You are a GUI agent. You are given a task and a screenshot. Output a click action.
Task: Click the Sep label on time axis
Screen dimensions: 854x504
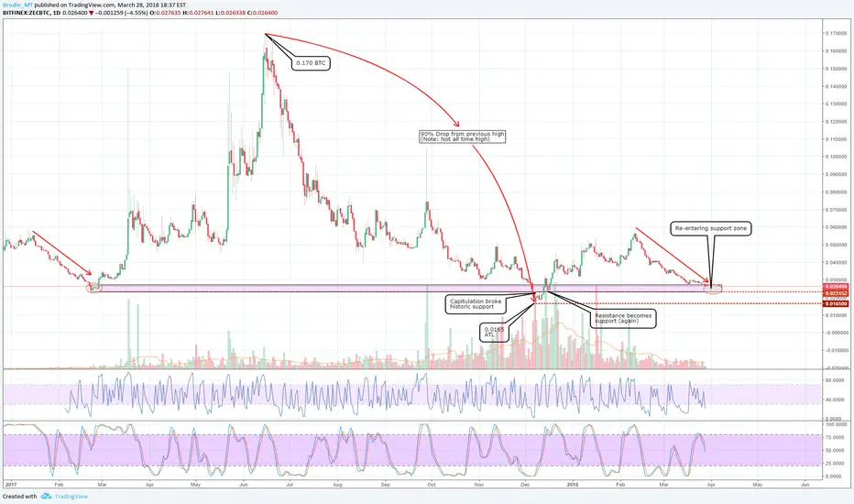click(386, 484)
